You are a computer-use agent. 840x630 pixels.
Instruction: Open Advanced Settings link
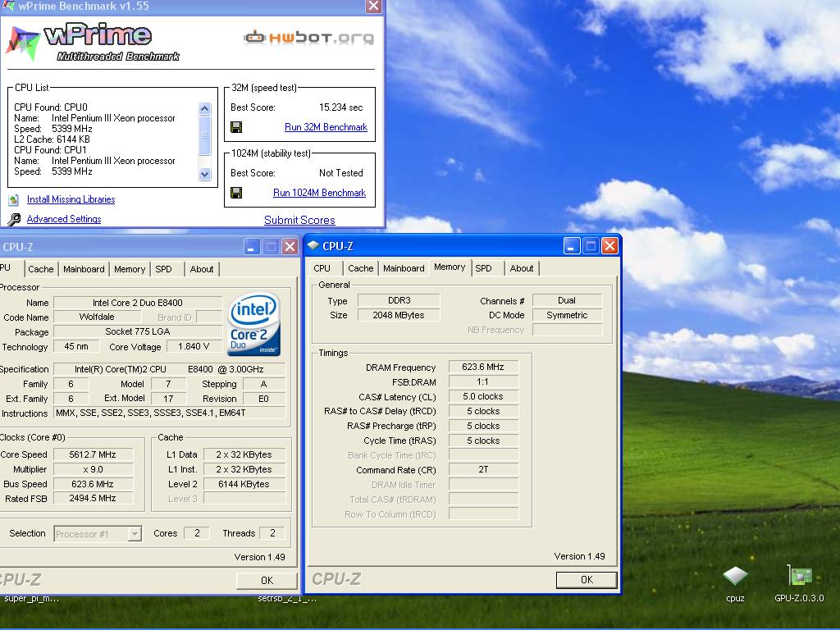[64, 218]
